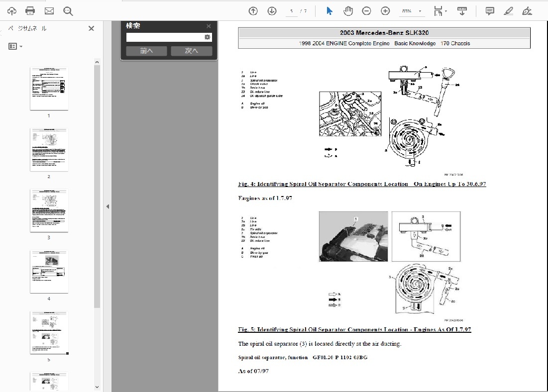The image size is (548, 392).
Task: Click the 2003 Mercedes-Benz SLK320 title
Action: (x=384, y=33)
